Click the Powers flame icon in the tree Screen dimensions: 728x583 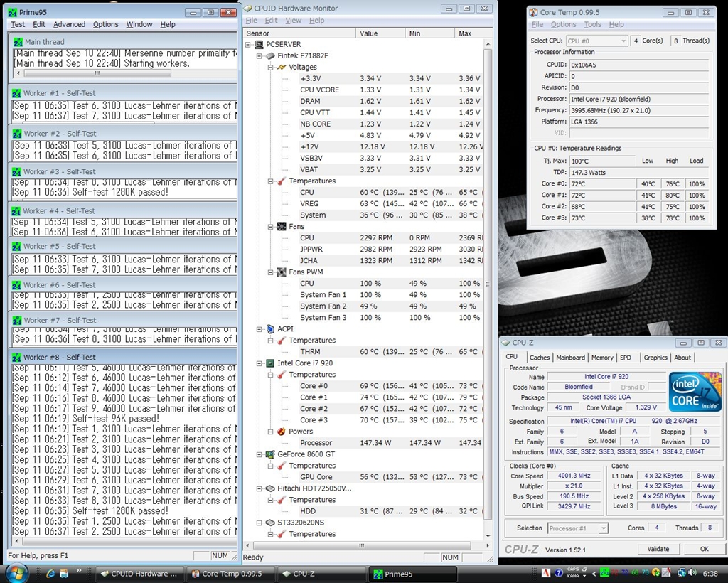tap(282, 432)
